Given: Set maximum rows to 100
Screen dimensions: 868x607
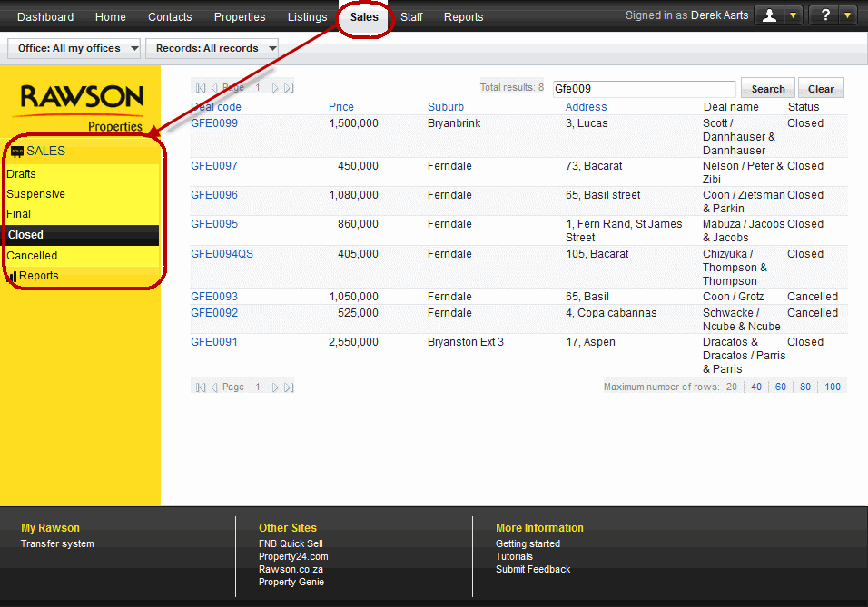Looking at the screenshot, I should tap(833, 387).
